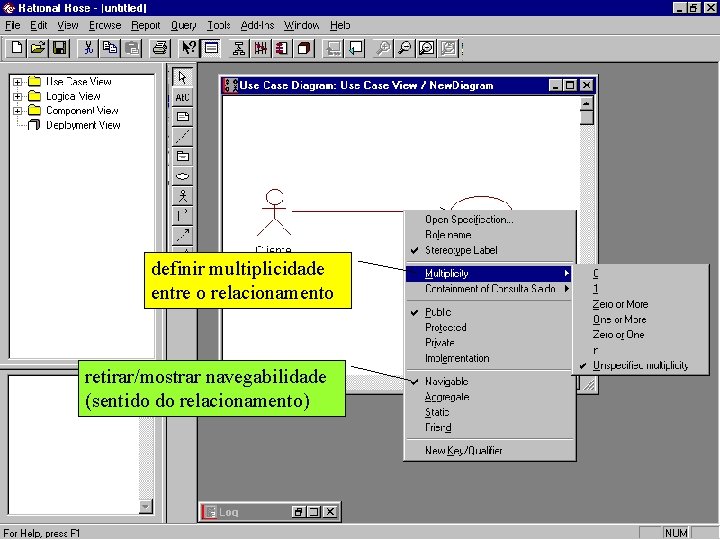
Task: Toggle the View Documentation toolbar icon
Action: pos(211,48)
